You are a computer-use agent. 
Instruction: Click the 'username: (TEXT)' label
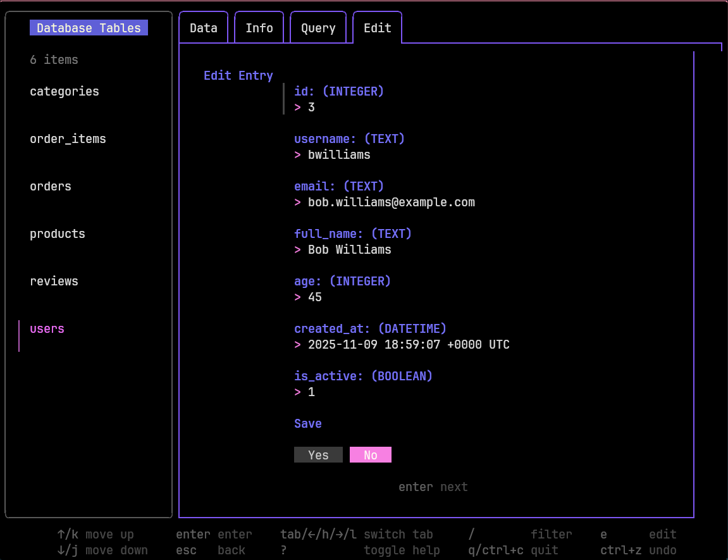(x=350, y=139)
